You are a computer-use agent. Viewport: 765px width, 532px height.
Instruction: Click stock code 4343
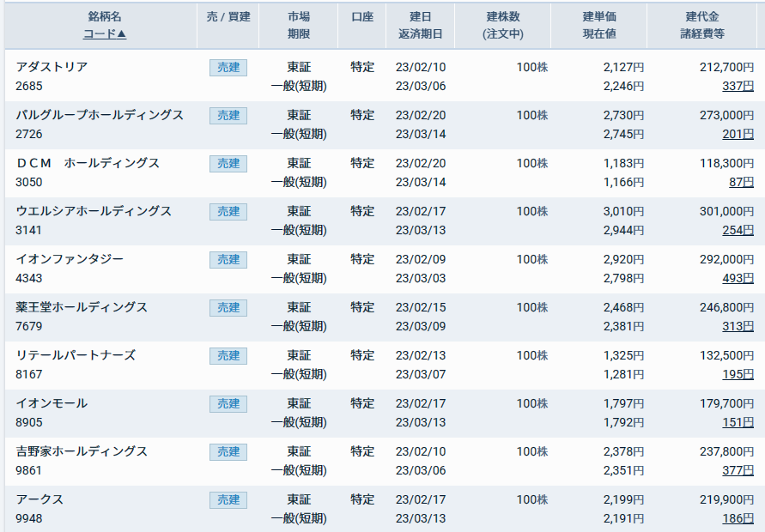(29, 278)
